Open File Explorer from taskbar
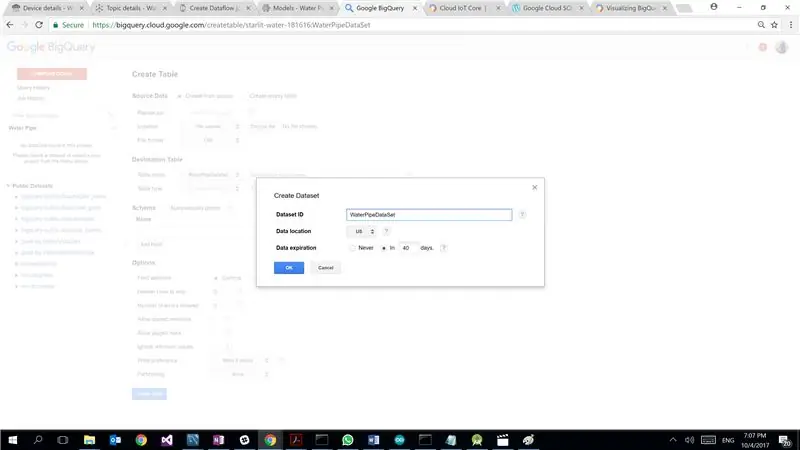Image resolution: width=800 pixels, height=450 pixels. click(x=89, y=440)
